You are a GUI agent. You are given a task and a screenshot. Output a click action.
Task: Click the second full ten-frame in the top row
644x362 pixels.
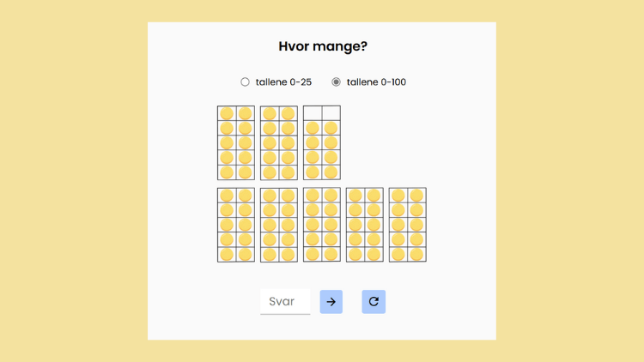pyautogui.click(x=279, y=142)
